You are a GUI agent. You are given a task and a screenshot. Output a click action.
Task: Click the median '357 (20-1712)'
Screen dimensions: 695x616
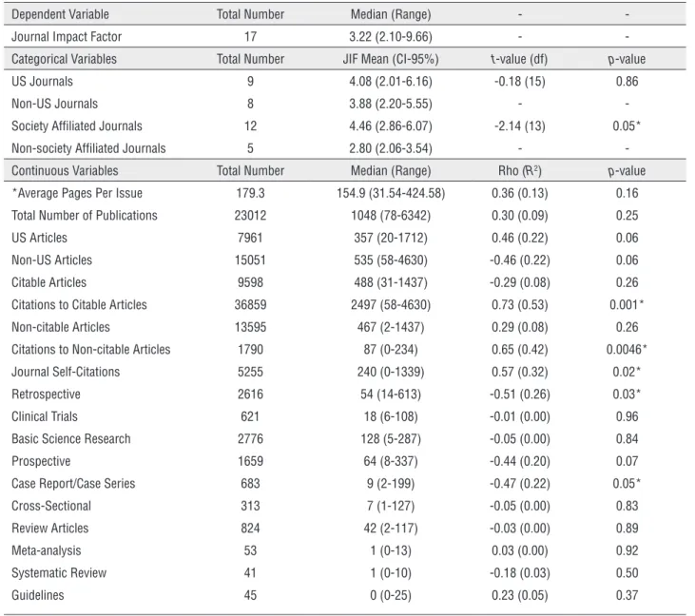(x=391, y=238)
